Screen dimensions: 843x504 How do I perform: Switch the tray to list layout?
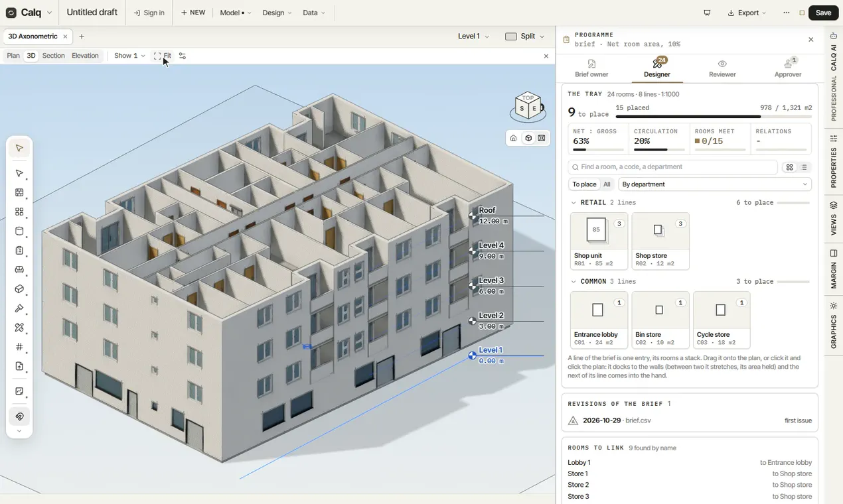805,167
